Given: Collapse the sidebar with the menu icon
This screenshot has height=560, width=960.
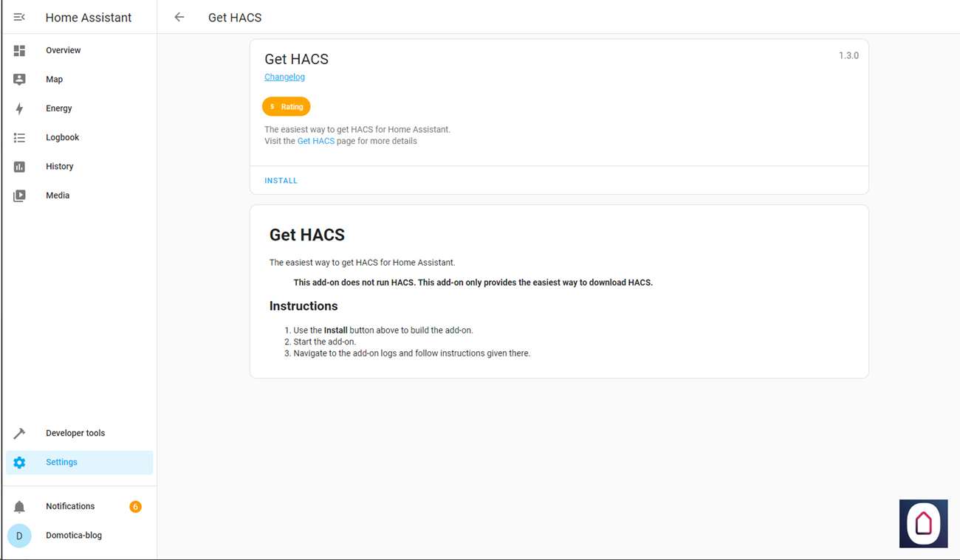Looking at the screenshot, I should tap(20, 17).
